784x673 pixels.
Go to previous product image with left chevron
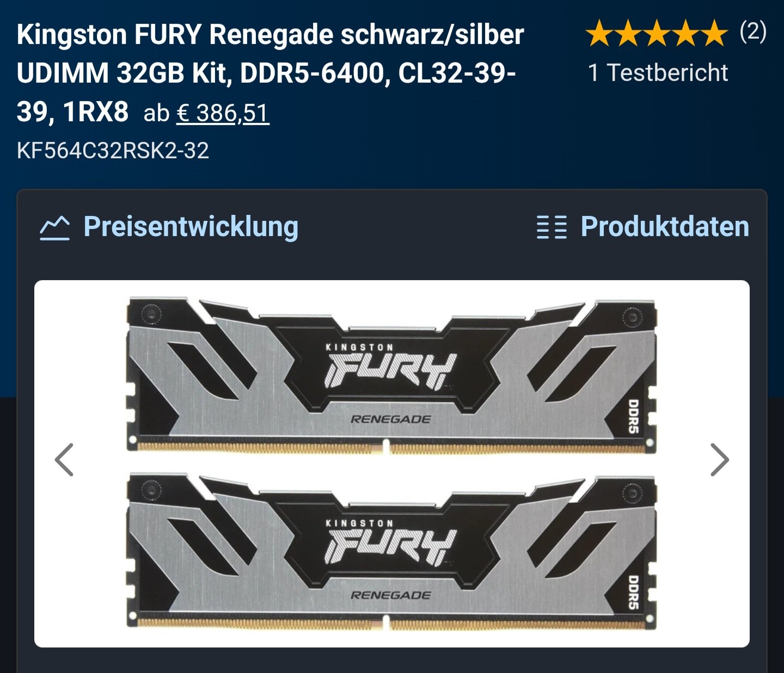[x=64, y=460]
